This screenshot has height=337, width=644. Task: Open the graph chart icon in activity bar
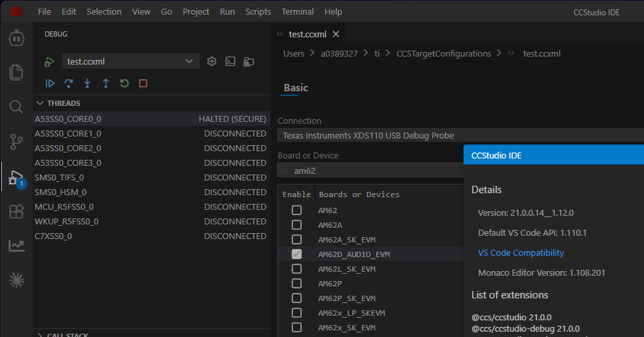pyautogui.click(x=17, y=246)
